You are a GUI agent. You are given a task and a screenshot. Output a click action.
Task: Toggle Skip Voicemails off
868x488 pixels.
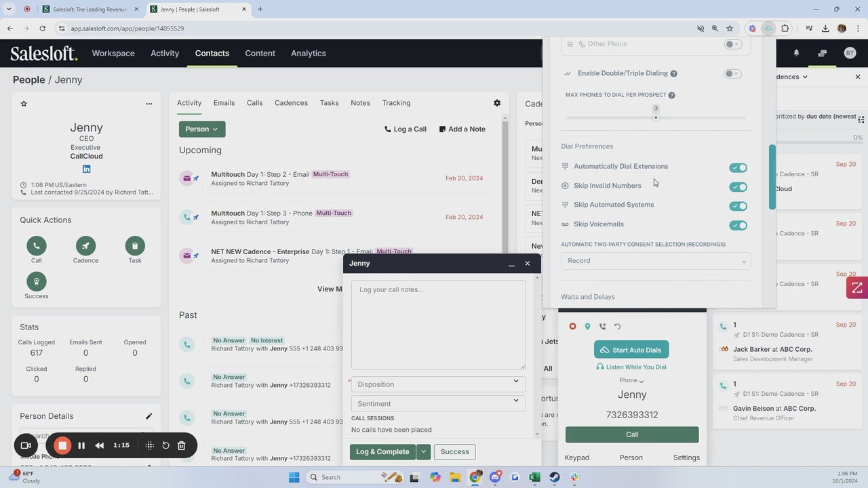(738, 225)
